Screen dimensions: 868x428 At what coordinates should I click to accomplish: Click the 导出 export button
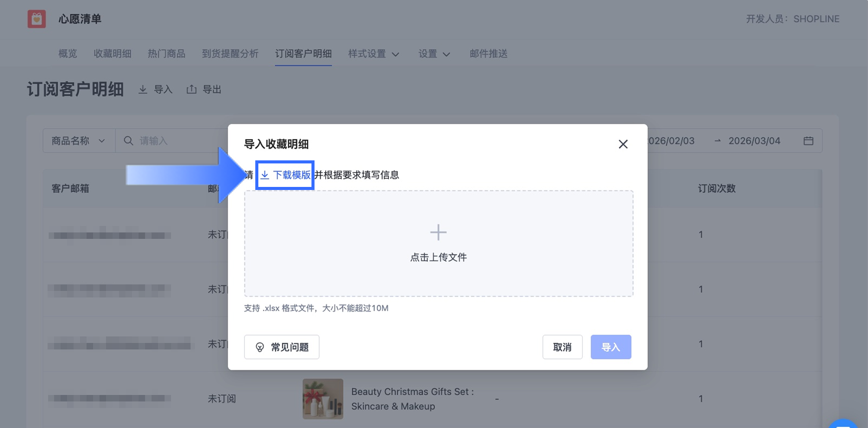pyautogui.click(x=204, y=89)
